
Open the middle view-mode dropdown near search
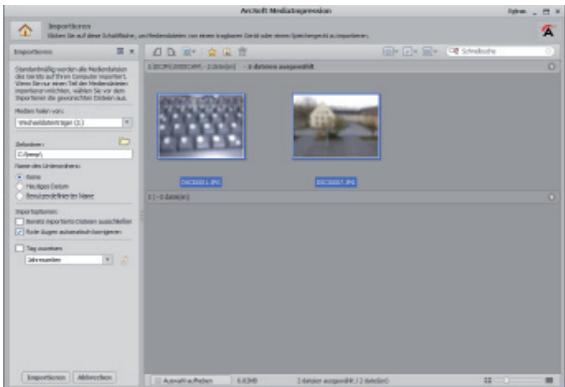point(409,52)
